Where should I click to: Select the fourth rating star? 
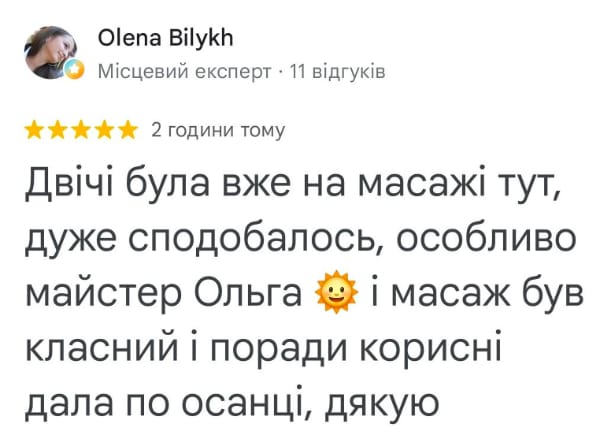[x=104, y=130]
